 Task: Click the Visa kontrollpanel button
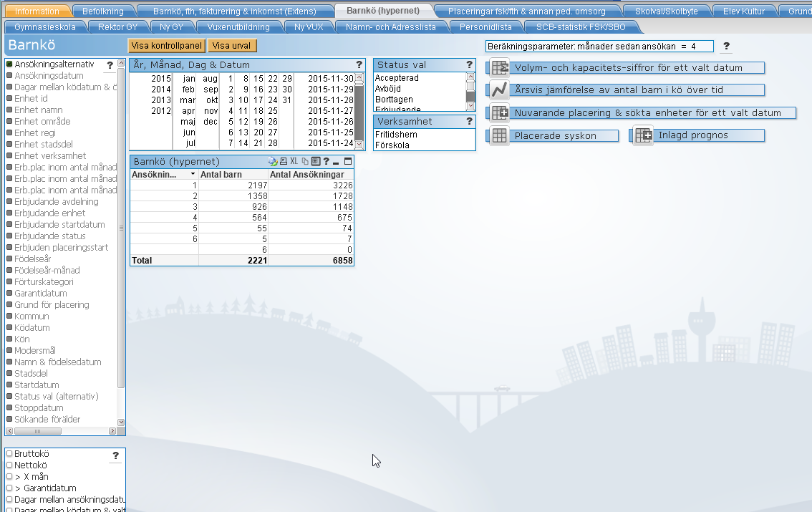(166, 46)
